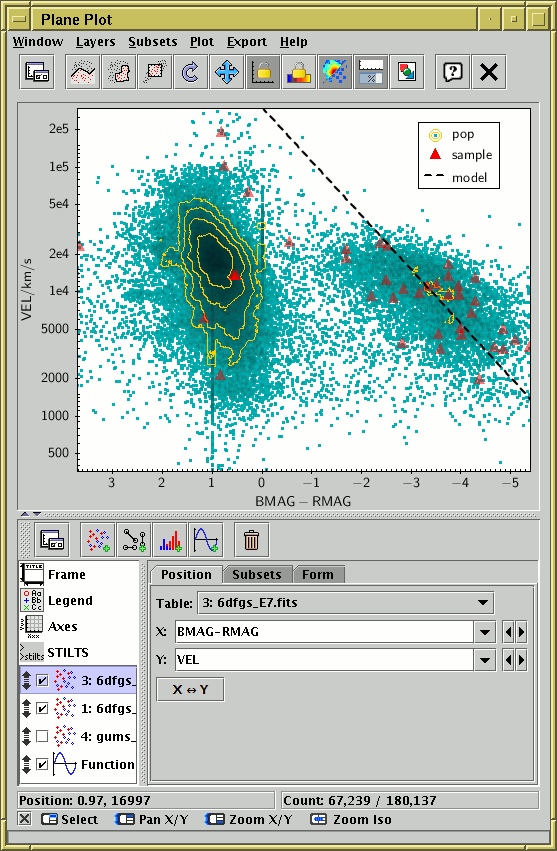Open the Subsets menu
The image size is (557, 851).
153,42
